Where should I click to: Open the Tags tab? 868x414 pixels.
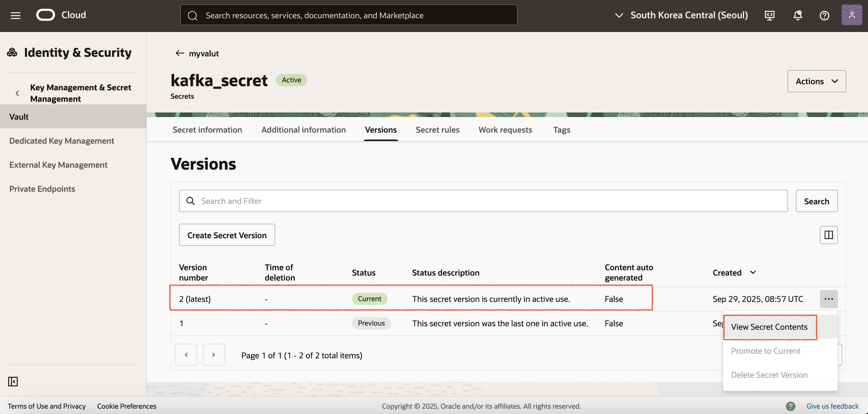click(562, 130)
